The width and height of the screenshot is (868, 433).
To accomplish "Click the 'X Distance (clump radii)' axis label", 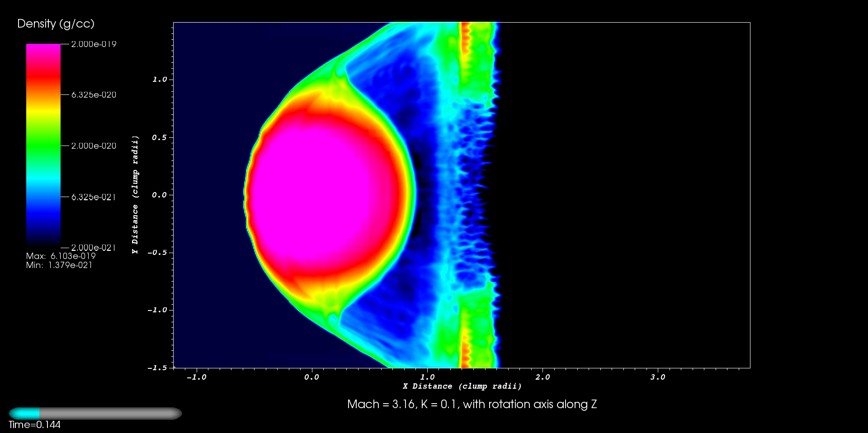I will pyautogui.click(x=462, y=386).
